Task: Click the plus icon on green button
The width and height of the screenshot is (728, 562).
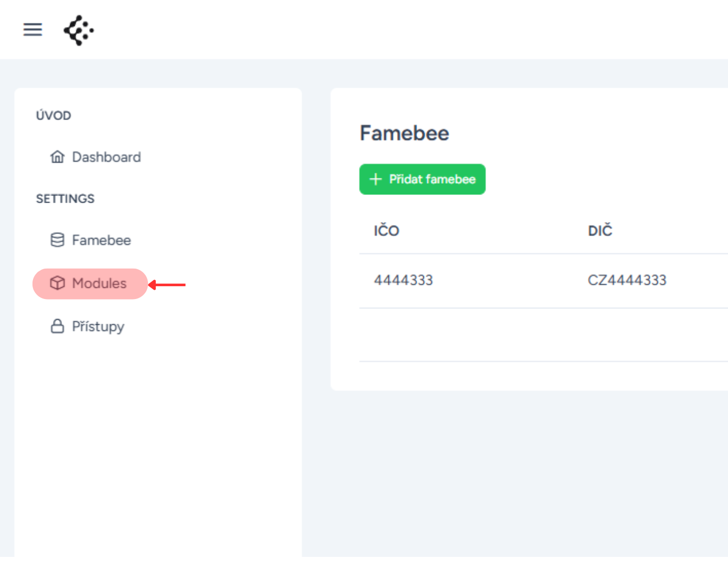Action: click(x=376, y=179)
